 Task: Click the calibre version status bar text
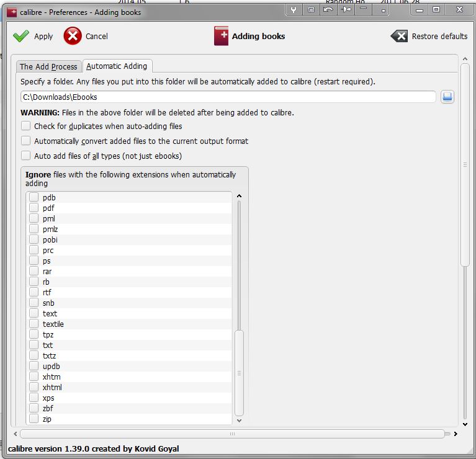click(94, 448)
